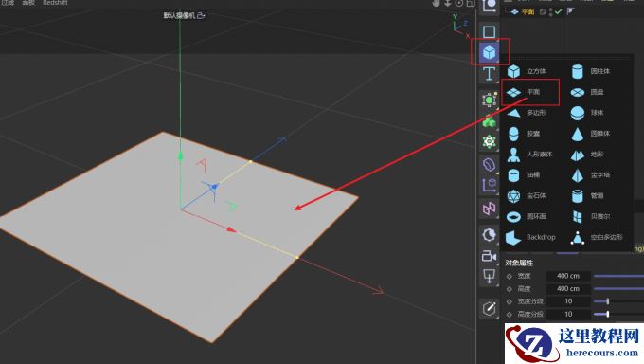The image size is (644, 364).
Task: Add a Cylinder (圆柱体) primitive
Action: [591, 71]
